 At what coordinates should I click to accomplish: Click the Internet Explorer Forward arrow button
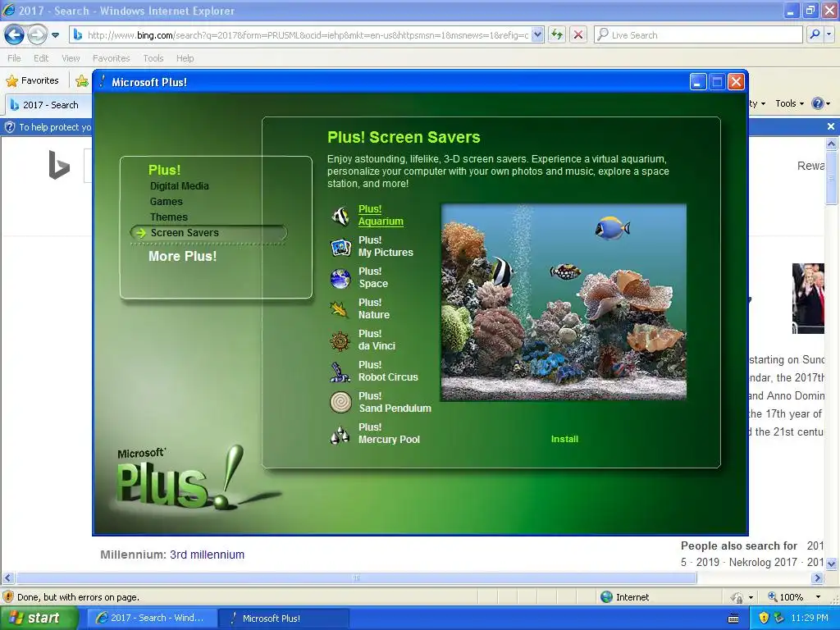click(37, 35)
